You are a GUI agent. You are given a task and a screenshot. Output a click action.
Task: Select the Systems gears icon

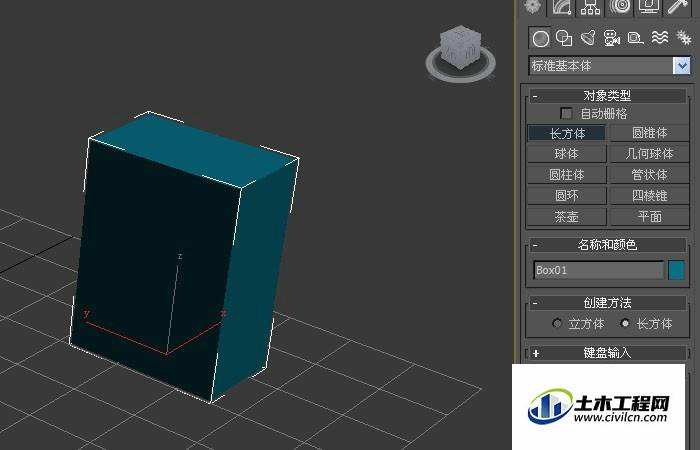pos(683,38)
